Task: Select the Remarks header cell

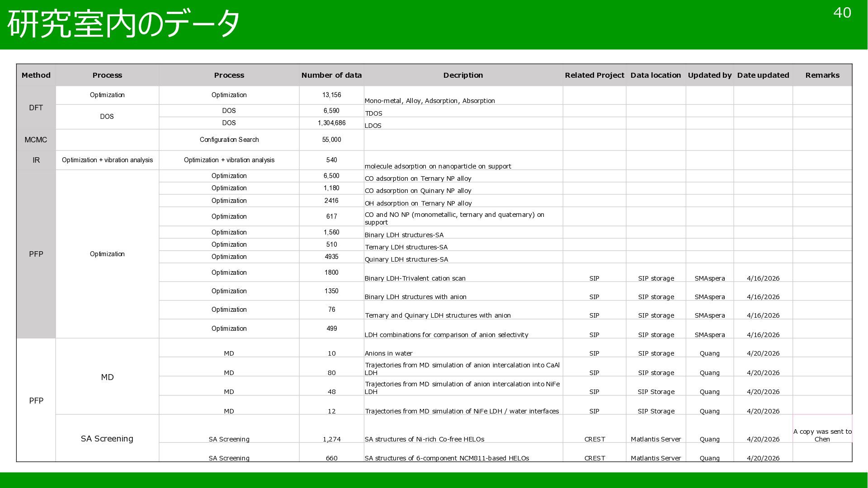Action: pyautogui.click(x=822, y=75)
